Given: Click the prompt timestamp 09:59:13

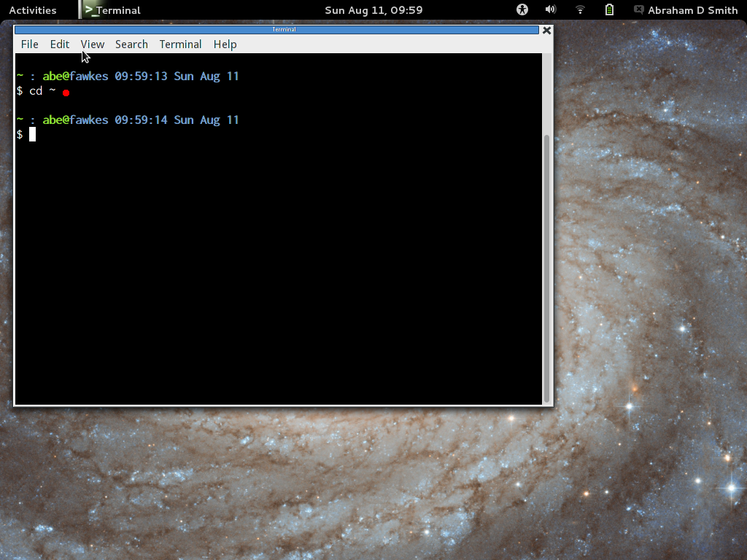Looking at the screenshot, I should coord(141,76).
